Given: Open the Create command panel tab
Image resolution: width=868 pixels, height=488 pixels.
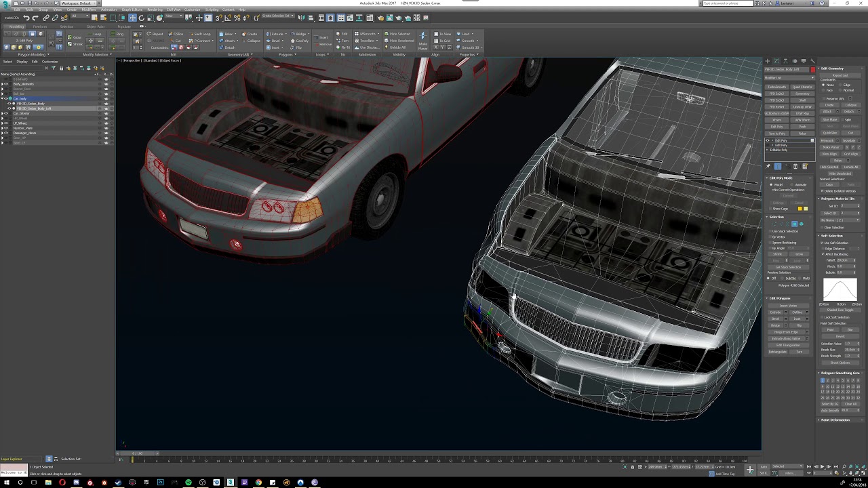Looking at the screenshot, I should [769, 61].
